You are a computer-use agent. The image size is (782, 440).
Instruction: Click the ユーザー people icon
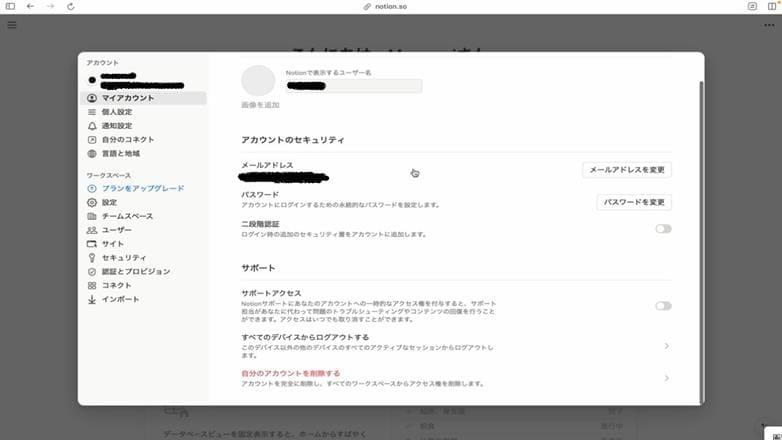point(92,230)
